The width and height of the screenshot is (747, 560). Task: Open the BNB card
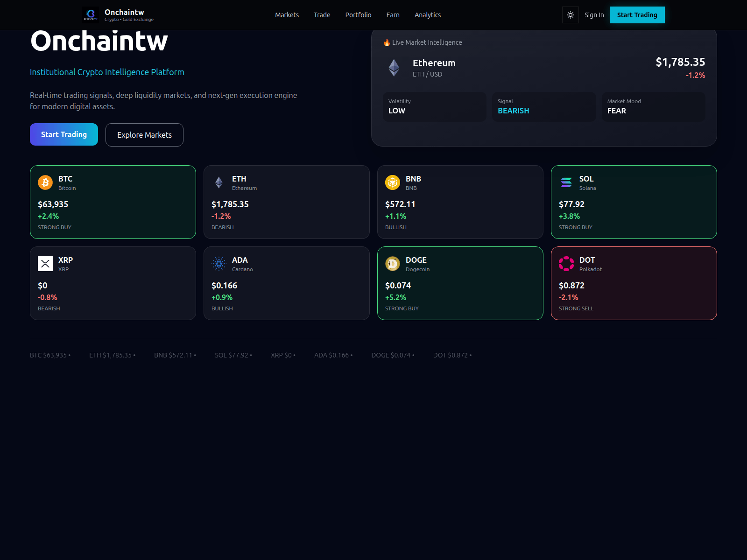460,202
